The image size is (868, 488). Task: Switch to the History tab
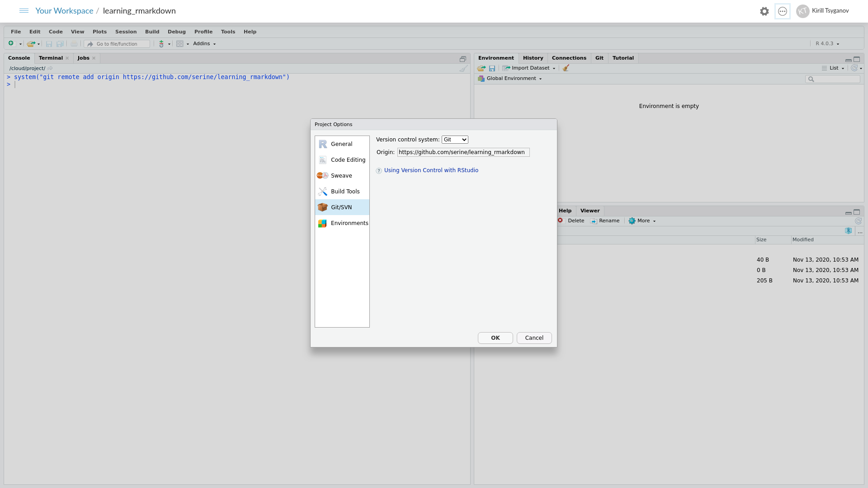[533, 58]
